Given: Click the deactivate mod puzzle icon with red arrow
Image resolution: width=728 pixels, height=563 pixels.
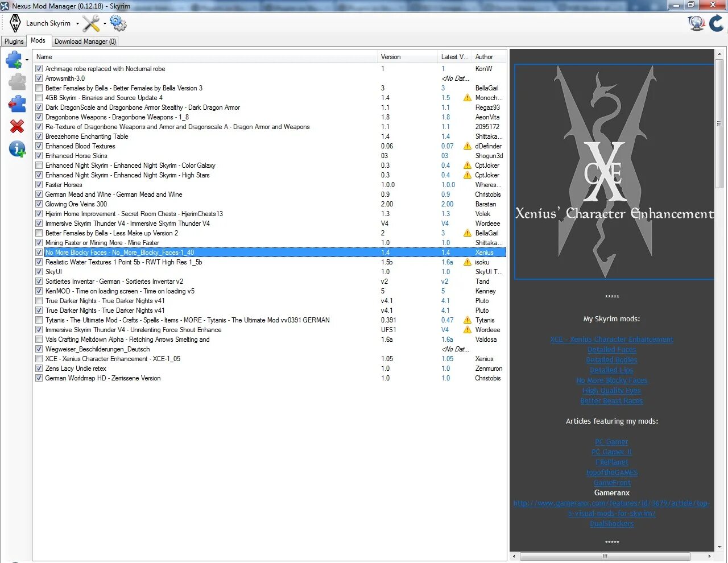Looking at the screenshot, I should point(17,104).
